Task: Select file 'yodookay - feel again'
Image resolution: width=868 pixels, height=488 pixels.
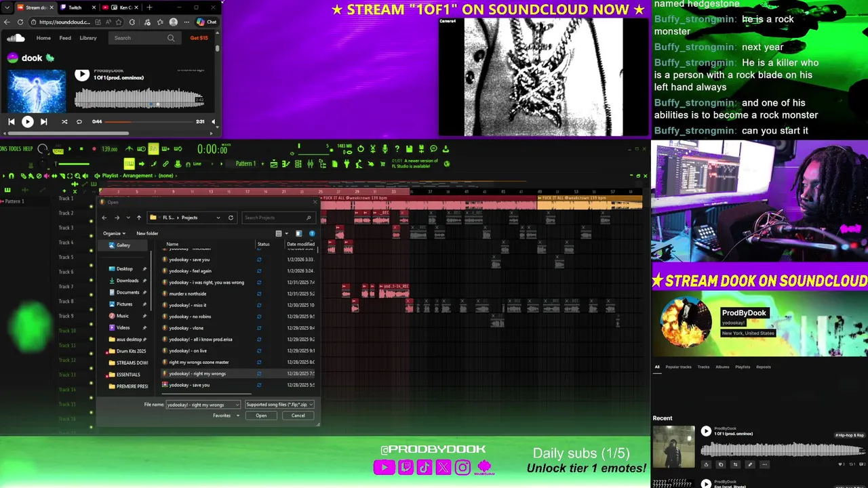Action: (x=190, y=270)
